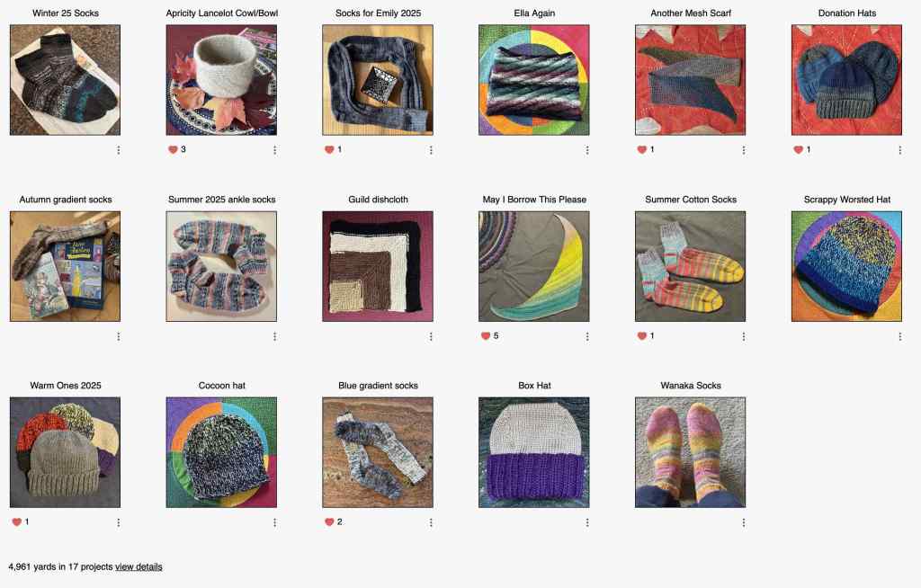The width and height of the screenshot is (921, 588).
Task: Open the Box Hat project thumbnail
Action: [534, 452]
